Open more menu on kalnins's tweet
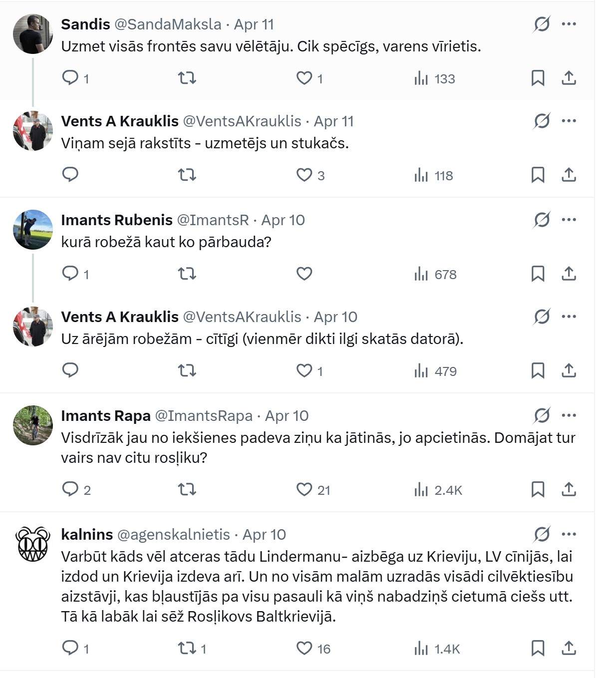The height and width of the screenshot is (678, 616). click(x=569, y=534)
